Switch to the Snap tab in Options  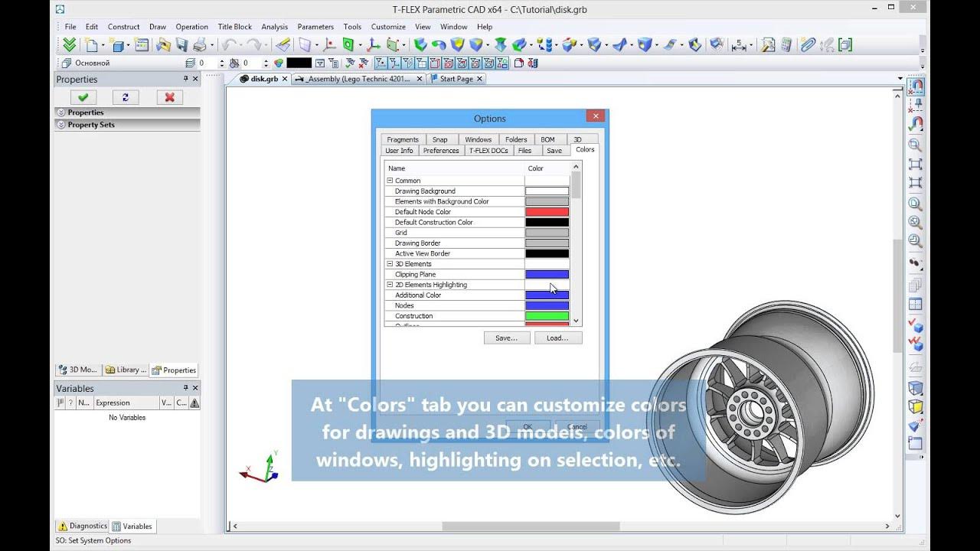439,139
